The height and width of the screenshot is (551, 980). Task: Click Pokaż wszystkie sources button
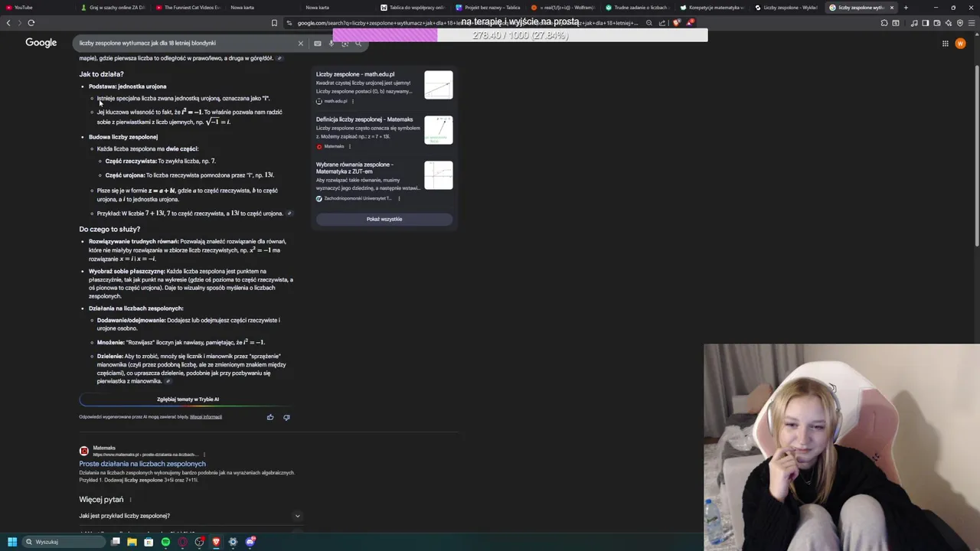pos(384,219)
